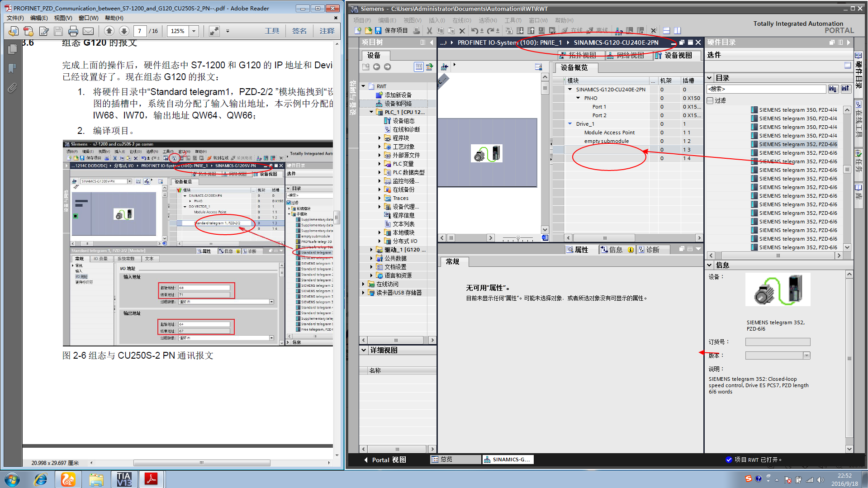
Task: Click the page number field in Adobe Reader
Action: [140, 31]
